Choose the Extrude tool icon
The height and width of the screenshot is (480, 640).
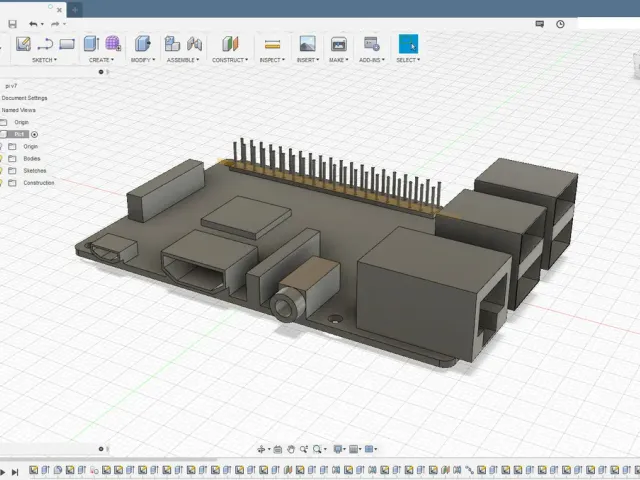[91, 44]
